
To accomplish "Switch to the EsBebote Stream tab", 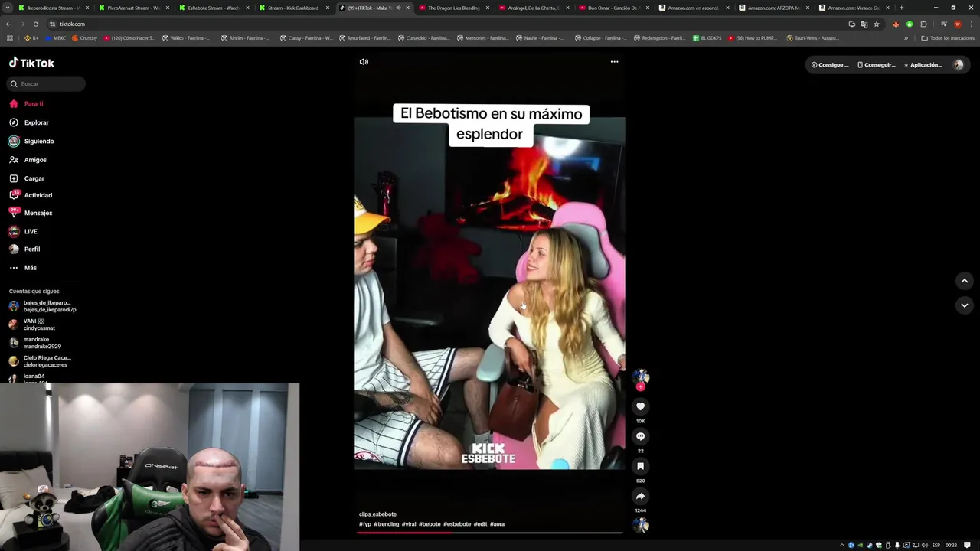I will click(x=214, y=8).
